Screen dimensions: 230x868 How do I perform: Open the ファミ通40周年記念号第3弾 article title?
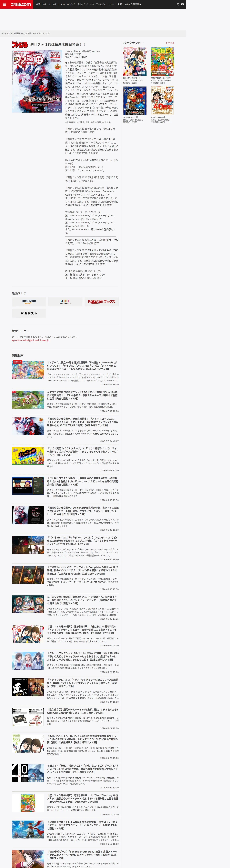[x=83, y=798]
